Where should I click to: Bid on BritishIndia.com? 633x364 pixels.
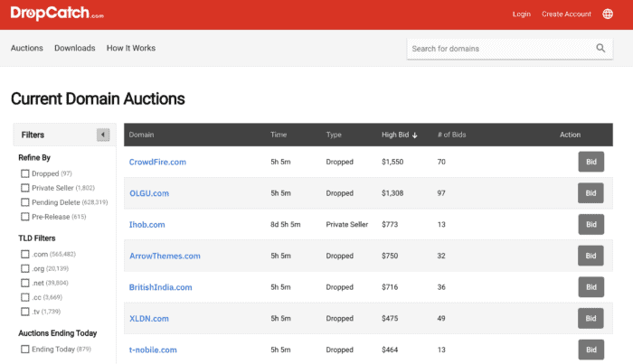coord(591,287)
